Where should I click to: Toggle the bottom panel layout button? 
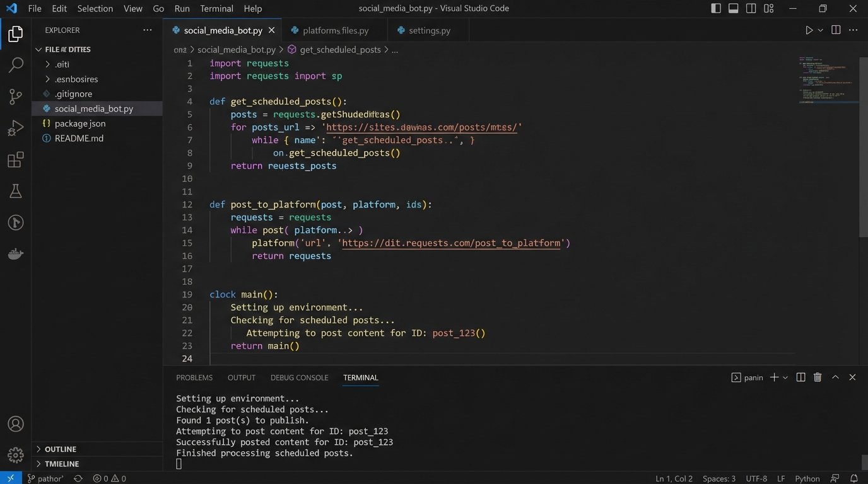[x=734, y=9]
